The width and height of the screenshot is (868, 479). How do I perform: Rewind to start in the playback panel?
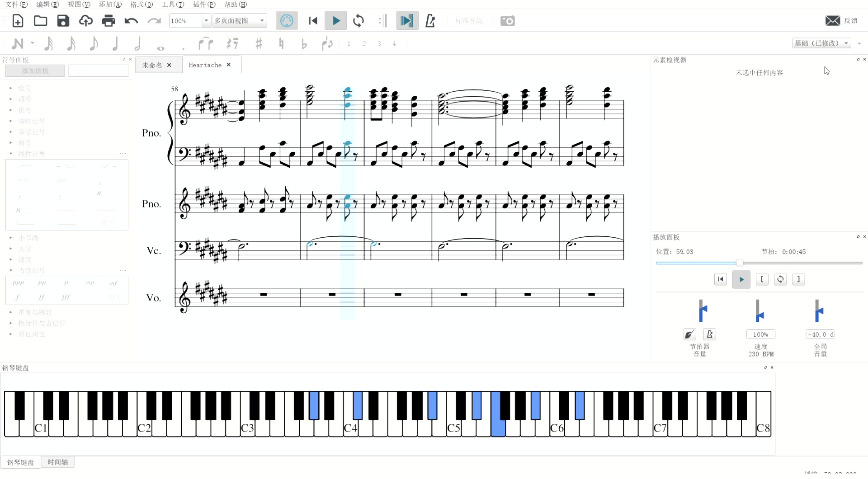point(721,279)
